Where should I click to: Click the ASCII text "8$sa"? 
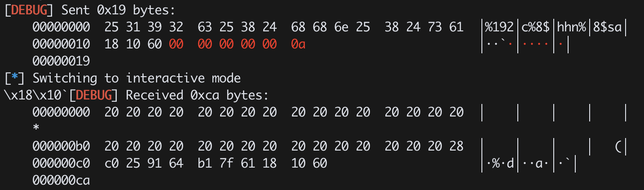608,27
